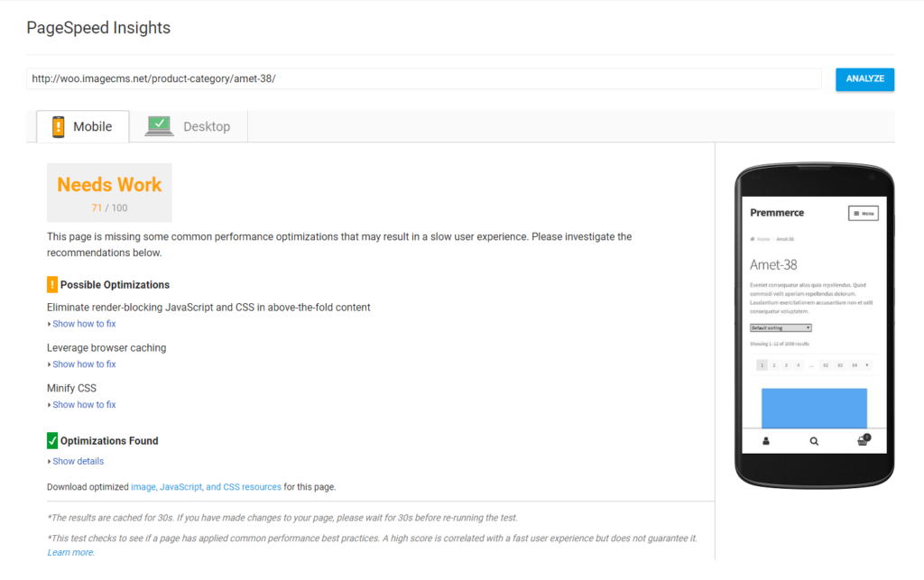Screen dimensions: 924x580
Task: Focus the page URL input field
Action: pyautogui.click(x=424, y=78)
